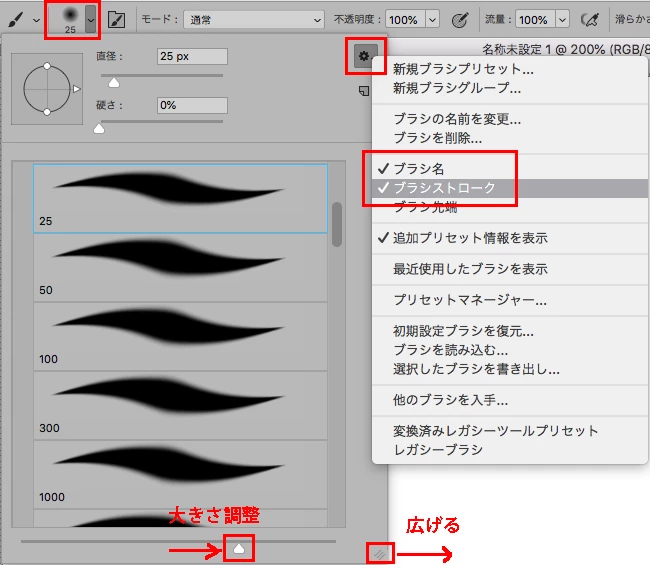Image resolution: width=650 pixels, height=565 pixels.
Task: Toggle the ブラシ先端 option
Action: click(x=510, y=206)
